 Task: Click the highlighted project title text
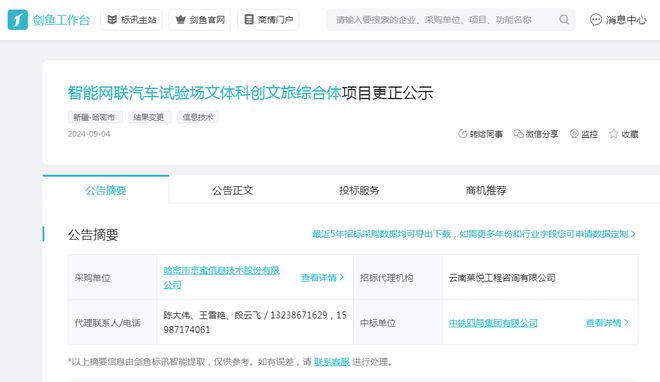pos(204,93)
